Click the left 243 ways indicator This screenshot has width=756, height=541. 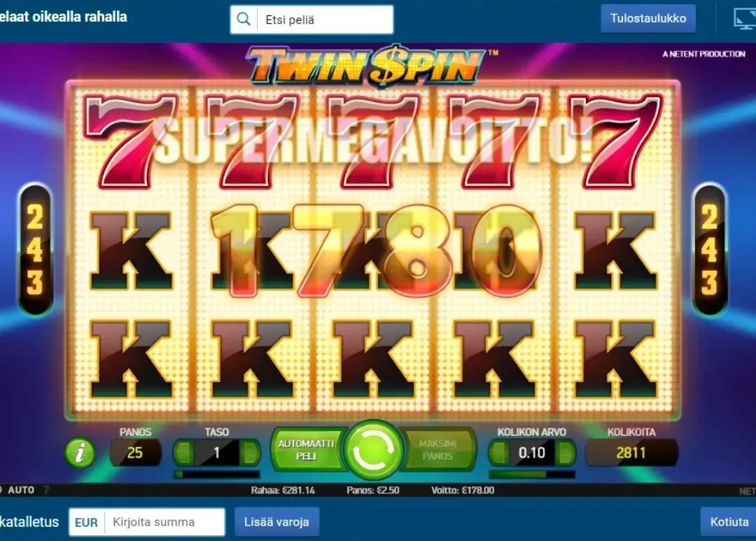35,249
